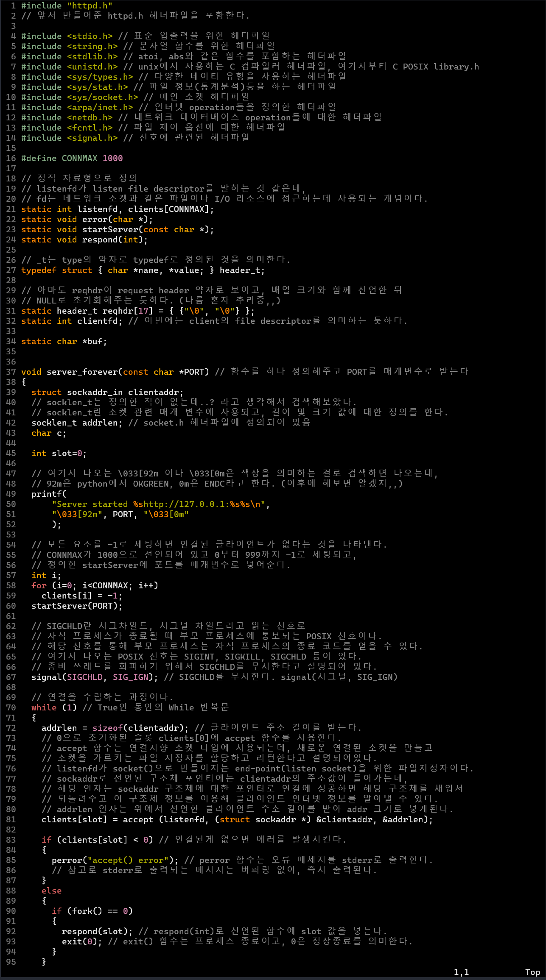Click the "Server started" format string
Viewport: 546px width, 980px height.
[161, 504]
